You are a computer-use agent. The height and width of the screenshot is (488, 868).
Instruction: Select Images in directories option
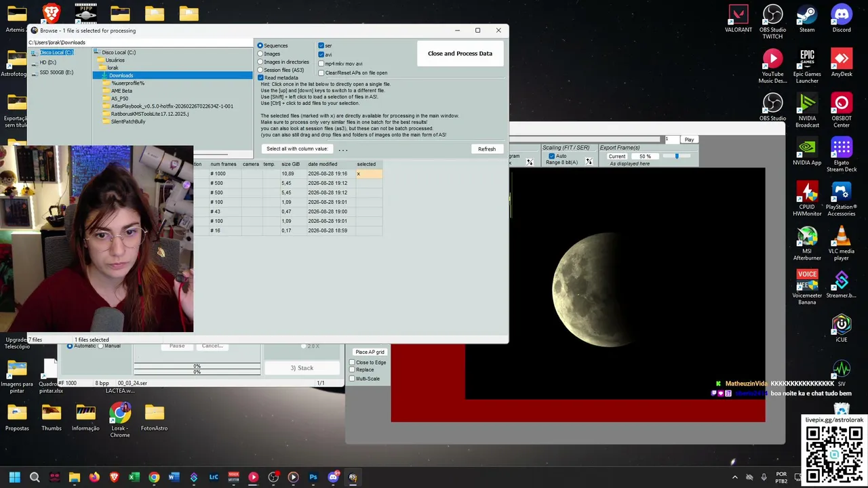pos(260,62)
